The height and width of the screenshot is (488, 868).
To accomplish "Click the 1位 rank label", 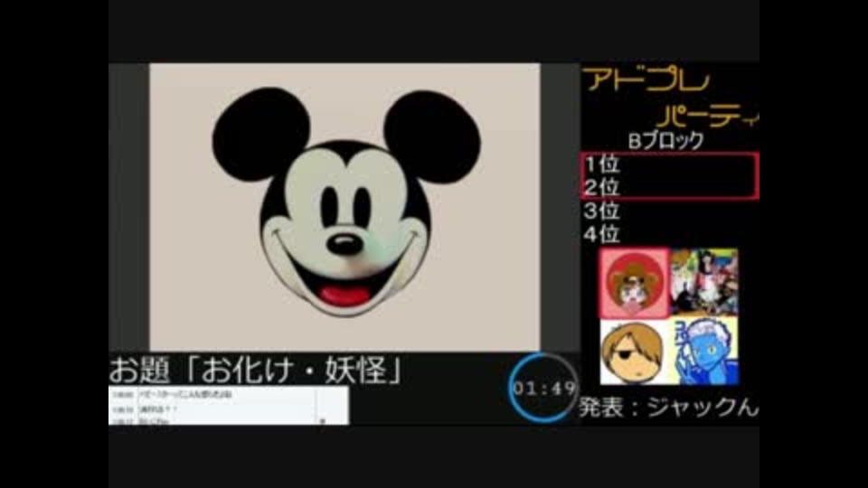I will [602, 164].
